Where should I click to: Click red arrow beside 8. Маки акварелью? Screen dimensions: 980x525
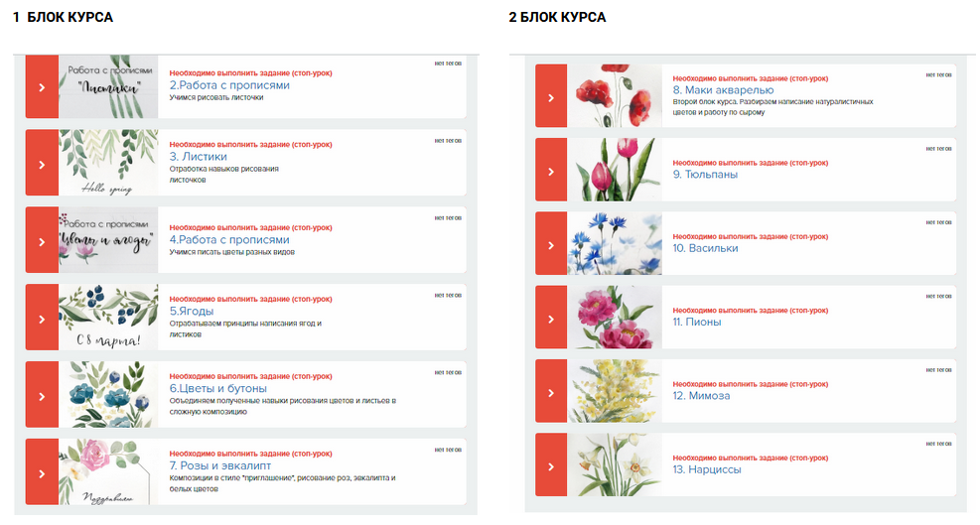click(551, 96)
